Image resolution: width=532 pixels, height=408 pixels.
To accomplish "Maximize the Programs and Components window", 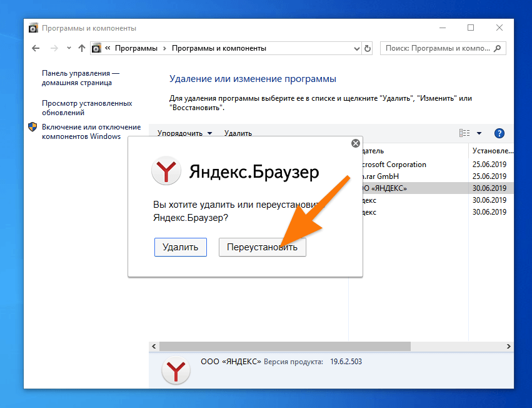I will pos(471,28).
